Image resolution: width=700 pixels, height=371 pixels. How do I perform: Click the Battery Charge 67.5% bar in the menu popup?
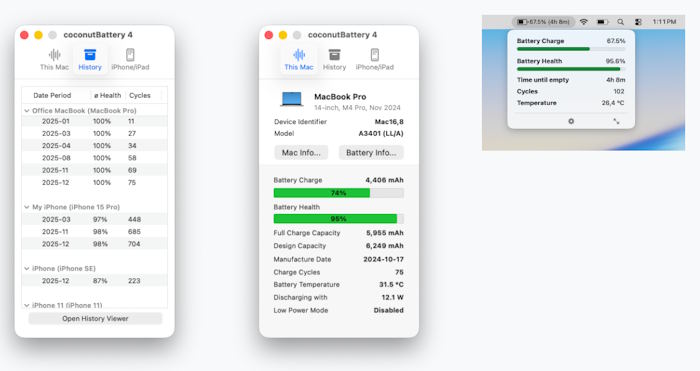tap(571, 49)
